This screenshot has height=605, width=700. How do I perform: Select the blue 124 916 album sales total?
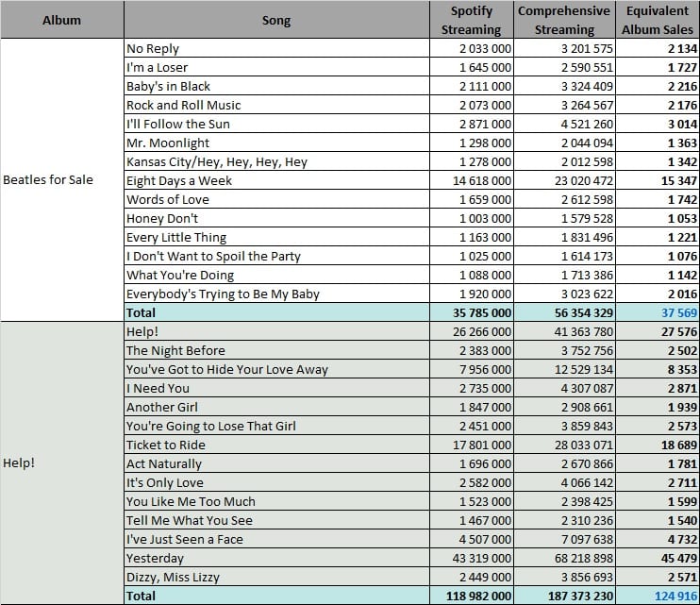pos(658,596)
